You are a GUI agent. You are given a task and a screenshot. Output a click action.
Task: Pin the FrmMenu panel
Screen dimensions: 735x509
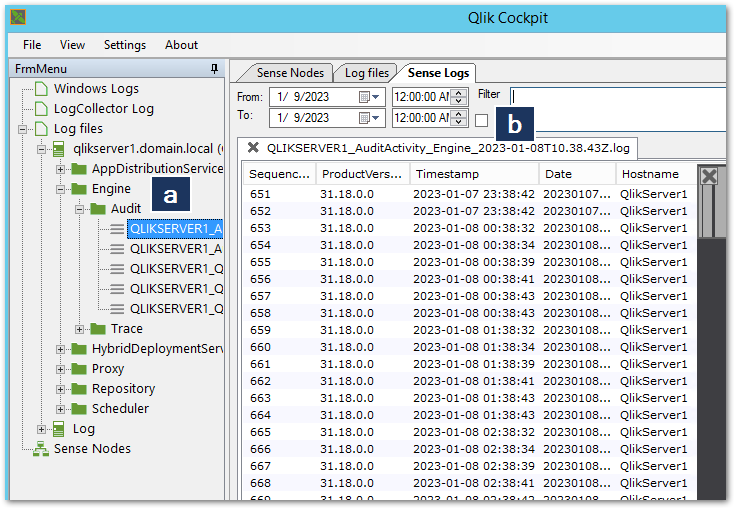(214, 69)
